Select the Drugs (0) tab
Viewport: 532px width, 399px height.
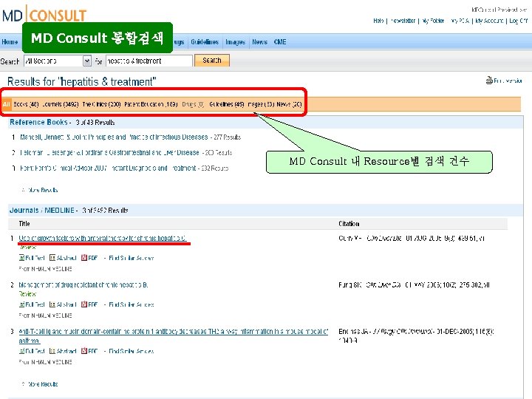click(x=193, y=104)
